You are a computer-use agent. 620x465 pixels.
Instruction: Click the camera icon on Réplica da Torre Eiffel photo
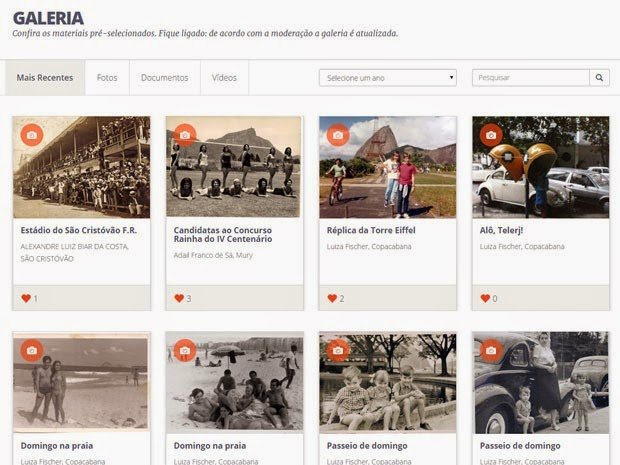click(338, 135)
